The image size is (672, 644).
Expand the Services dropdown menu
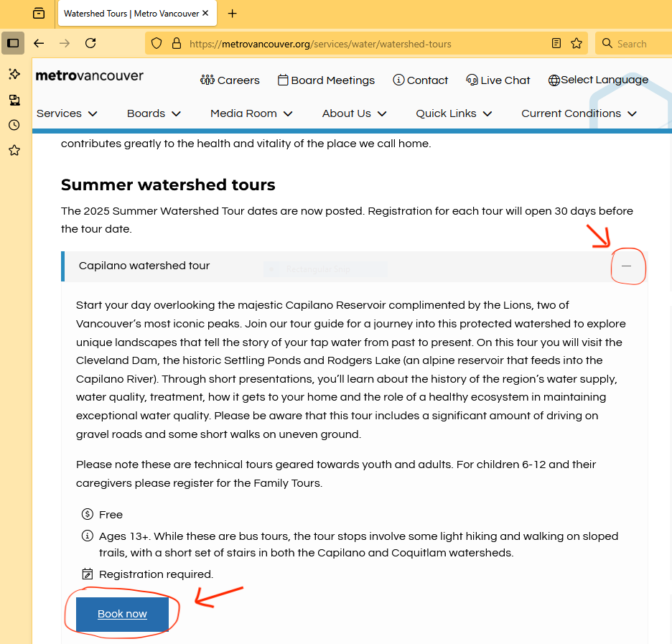(x=67, y=113)
